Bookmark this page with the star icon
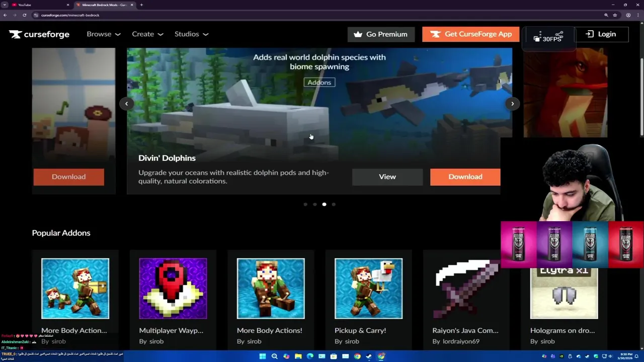The height and width of the screenshot is (362, 644). pos(615,15)
